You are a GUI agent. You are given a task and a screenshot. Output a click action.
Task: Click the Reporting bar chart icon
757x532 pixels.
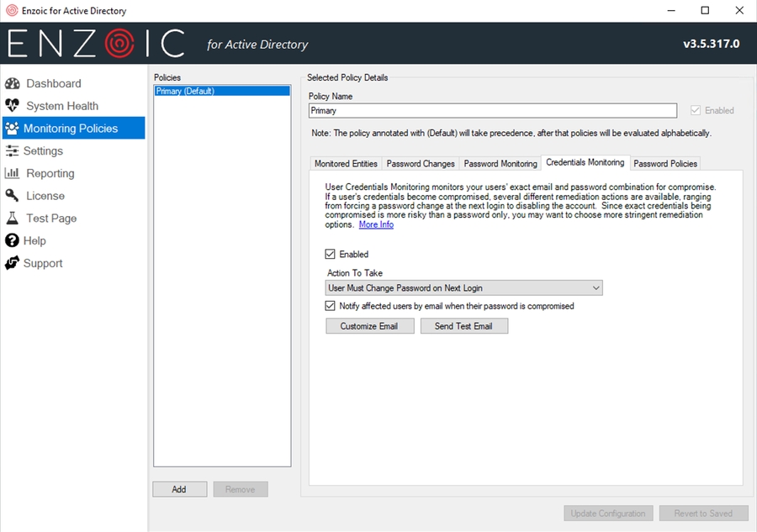[12, 173]
